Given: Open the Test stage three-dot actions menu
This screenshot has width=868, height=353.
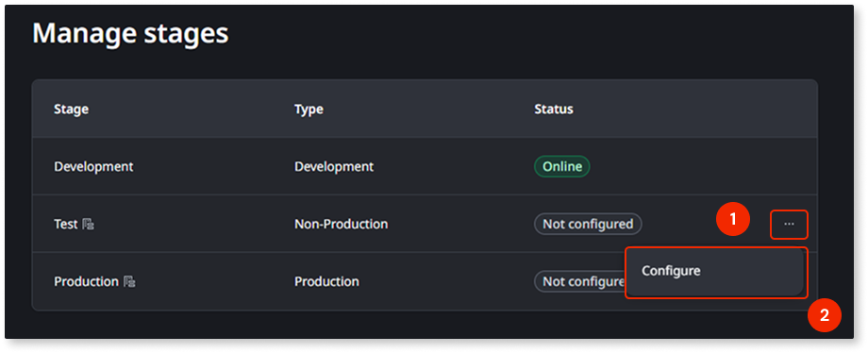Looking at the screenshot, I should [789, 225].
